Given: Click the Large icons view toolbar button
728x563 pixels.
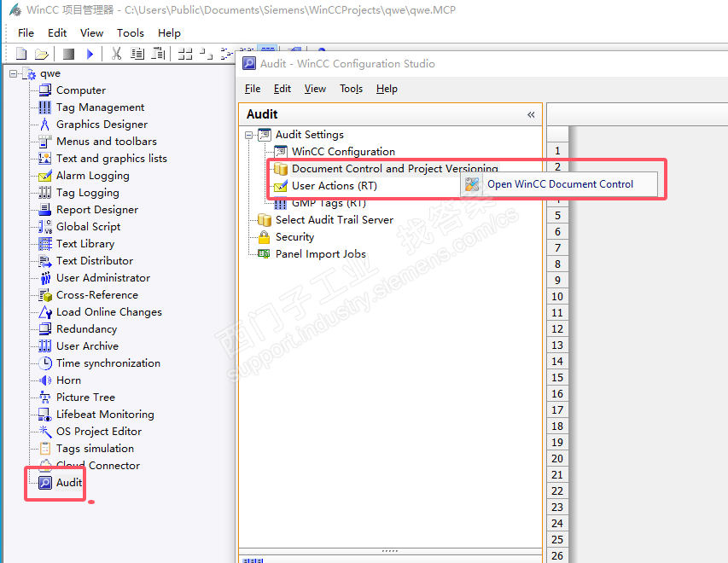Looking at the screenshot, I should (x=185, y=55).
